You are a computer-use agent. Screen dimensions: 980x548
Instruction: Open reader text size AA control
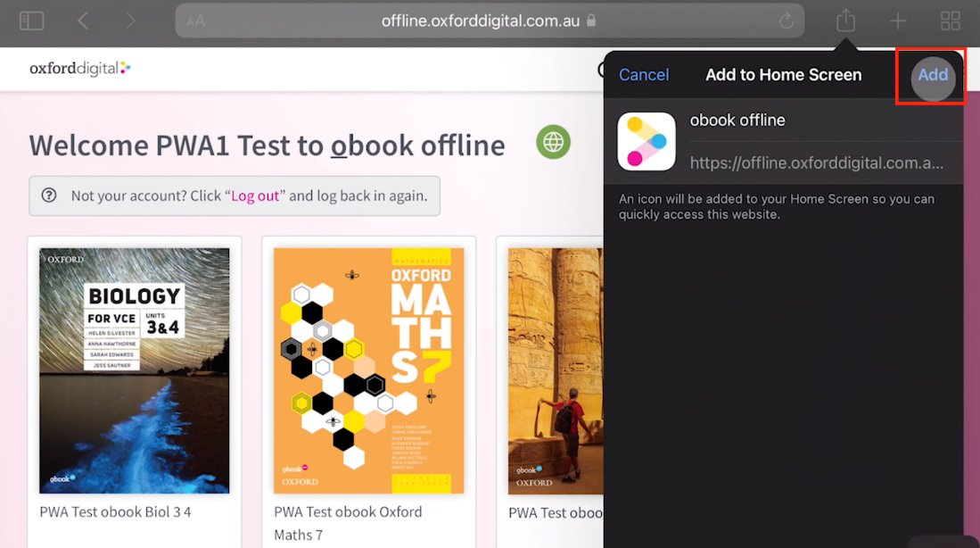click(x=195, y=21)
